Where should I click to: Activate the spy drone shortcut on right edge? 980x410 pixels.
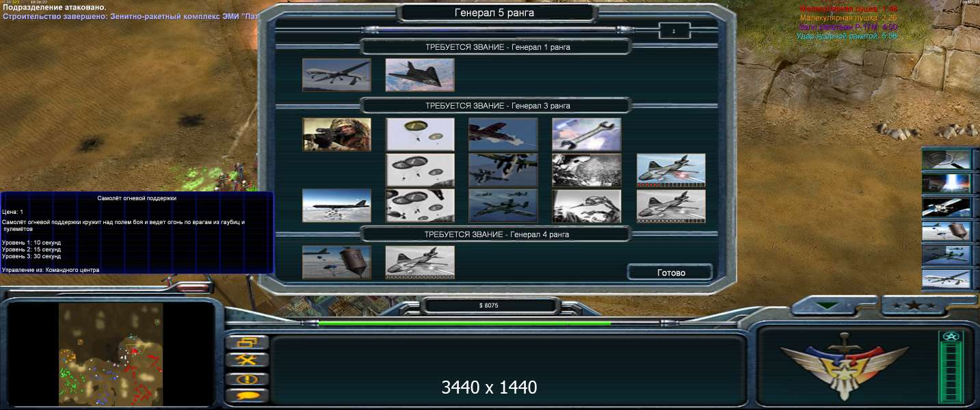[946, 279]
